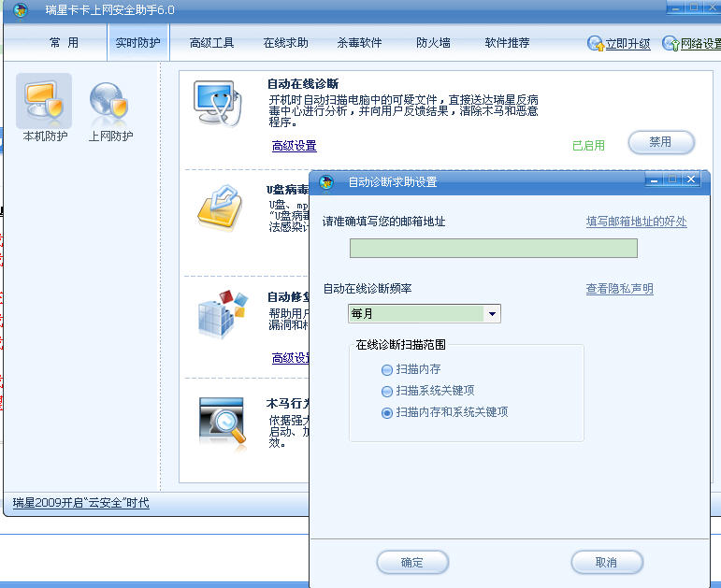This screenshot has width=721, height=588.
Task: Open the 软件推荐 tab
Action: 507,43
